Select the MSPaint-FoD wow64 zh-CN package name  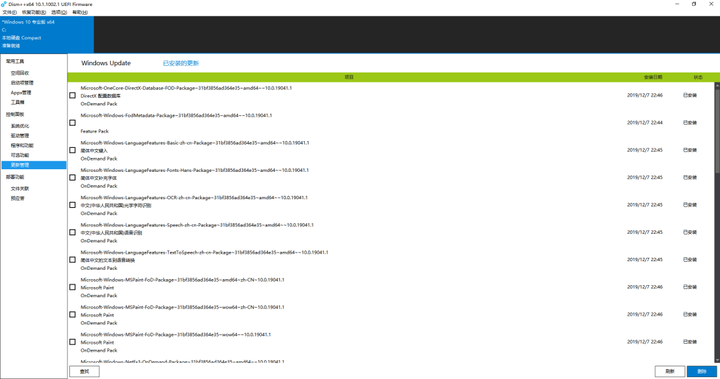point(182,307)
